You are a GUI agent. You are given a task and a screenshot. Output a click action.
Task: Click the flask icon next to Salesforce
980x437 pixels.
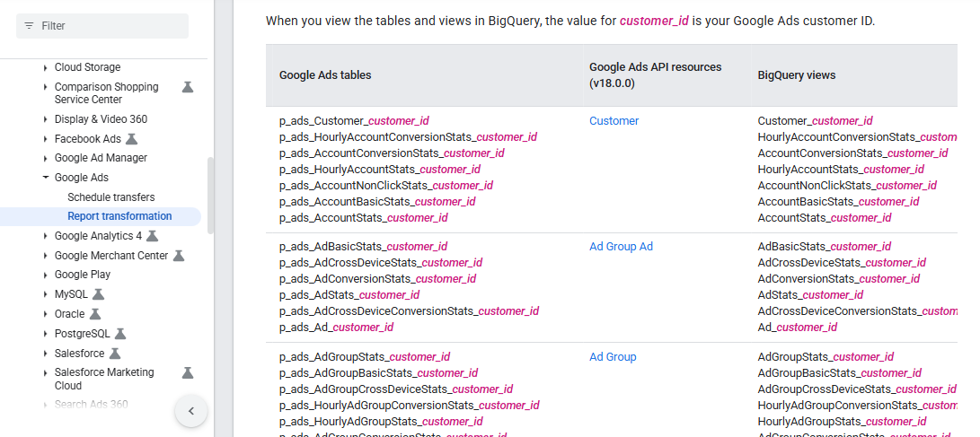click(115, 354)
